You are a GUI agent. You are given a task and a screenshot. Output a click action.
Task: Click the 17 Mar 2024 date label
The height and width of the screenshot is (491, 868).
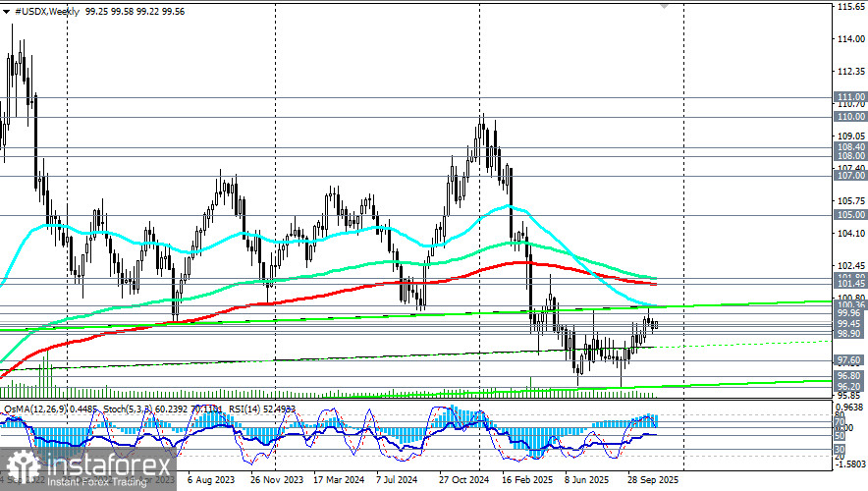coord(340,480)
